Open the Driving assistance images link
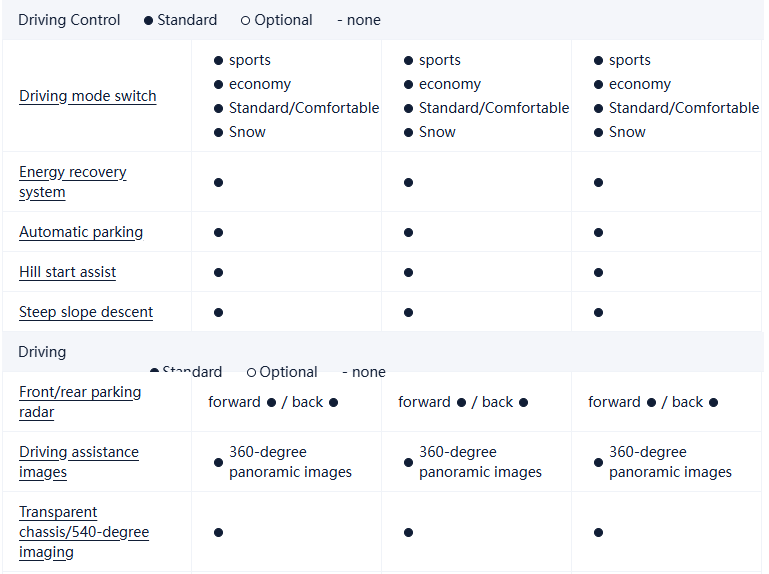The width and height of the screenshot is (769, 574). 79,462
